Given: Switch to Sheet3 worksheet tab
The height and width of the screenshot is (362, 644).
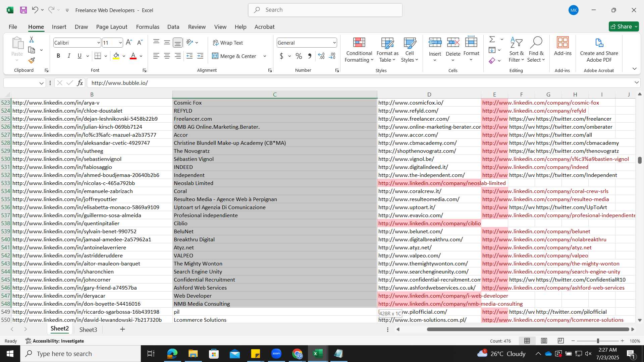Looking at the screenshot, I should 88,329.
